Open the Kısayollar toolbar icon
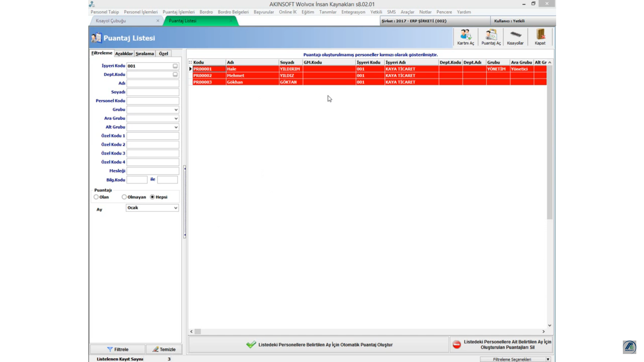The width and height of the screenshot is (644, 362). (x=515, y=37)
